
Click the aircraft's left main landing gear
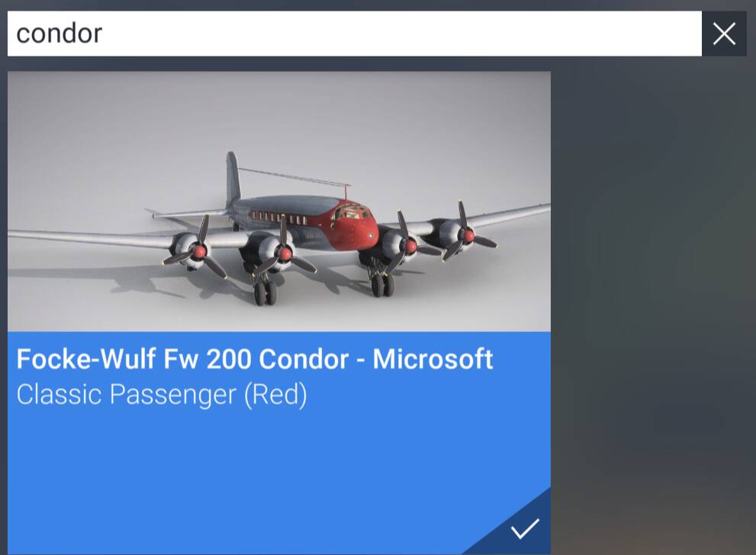(x=265, y=289)
